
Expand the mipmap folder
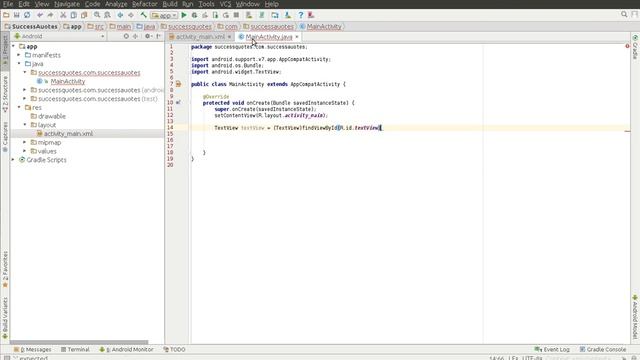(25, 142)
